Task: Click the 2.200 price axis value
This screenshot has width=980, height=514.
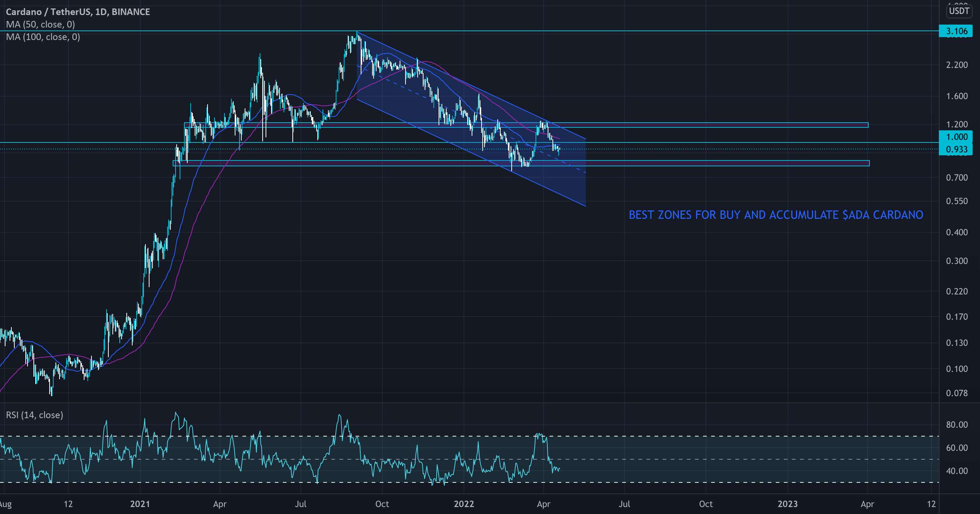Action: (x=957, y=65)
